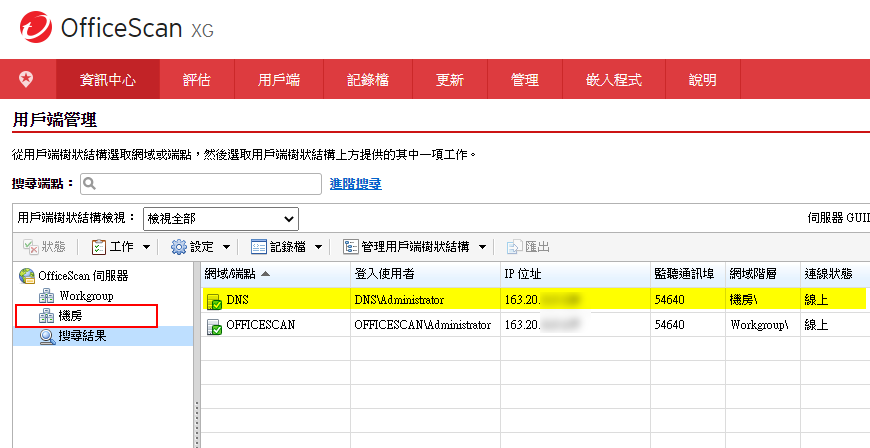Click the DNS endpoint status icon
The height and width of the screenshot is (448, 870).
click(x=214, y=301)
